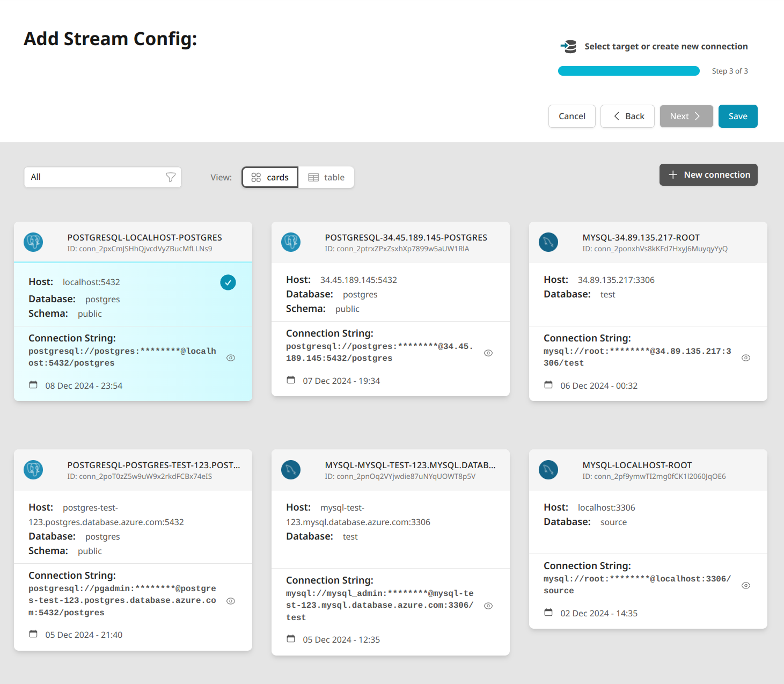Open the All filter input

(102, 177)
